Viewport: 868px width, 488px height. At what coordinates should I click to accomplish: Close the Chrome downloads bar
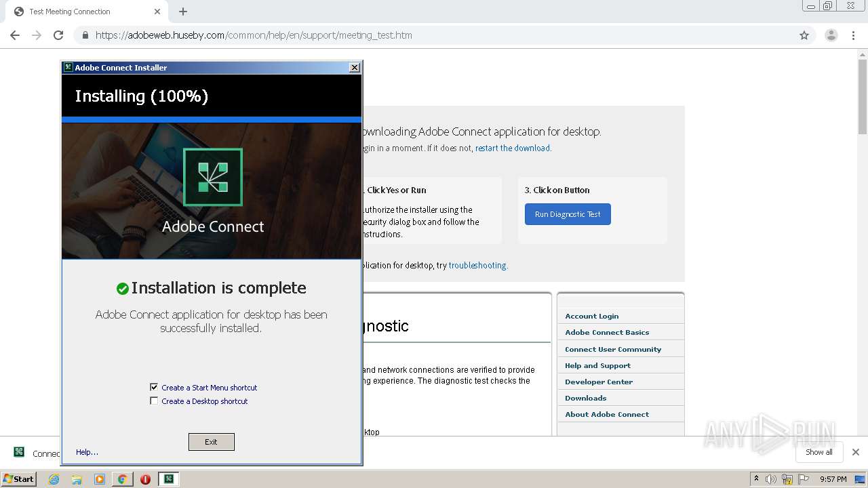point(856,452)
